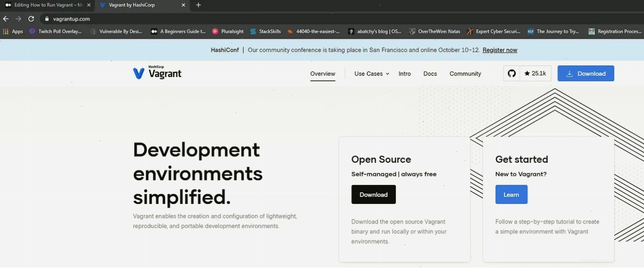Click the browser back arrow
Screen dimensions: 644x268
[x=6, y=19]
